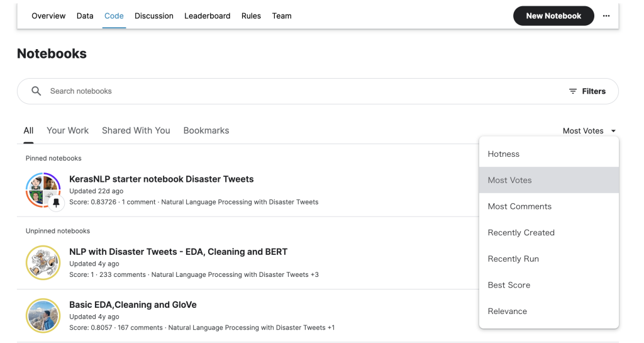Sort notebooks by Recently Created

point(521,233)
